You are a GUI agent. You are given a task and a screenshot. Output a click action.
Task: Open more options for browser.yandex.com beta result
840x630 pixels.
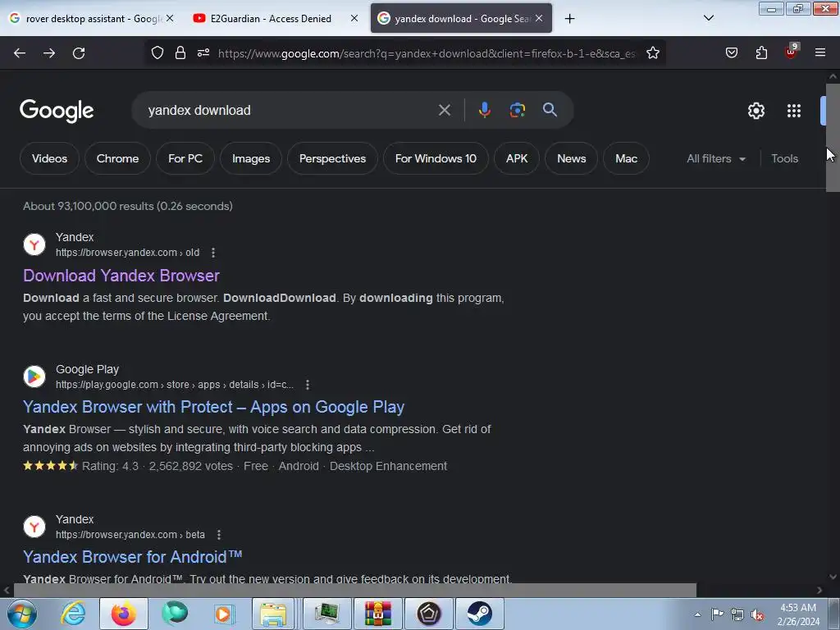[218, 535]
